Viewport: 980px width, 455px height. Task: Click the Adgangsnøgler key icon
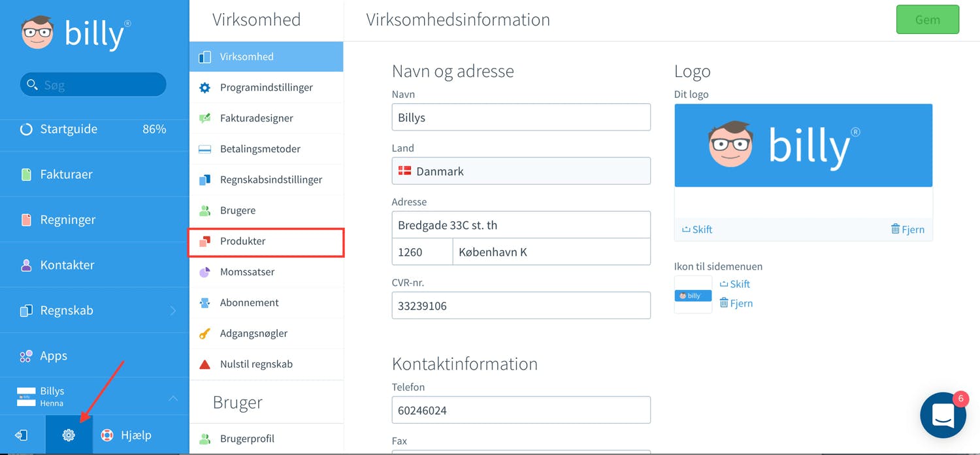pos(204,334)
